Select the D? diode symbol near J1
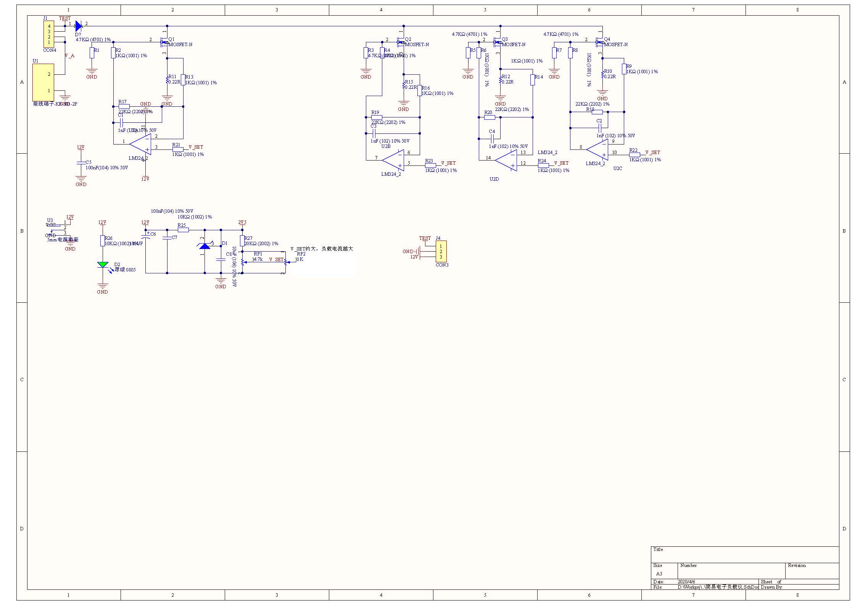 [x=78, y=26]
